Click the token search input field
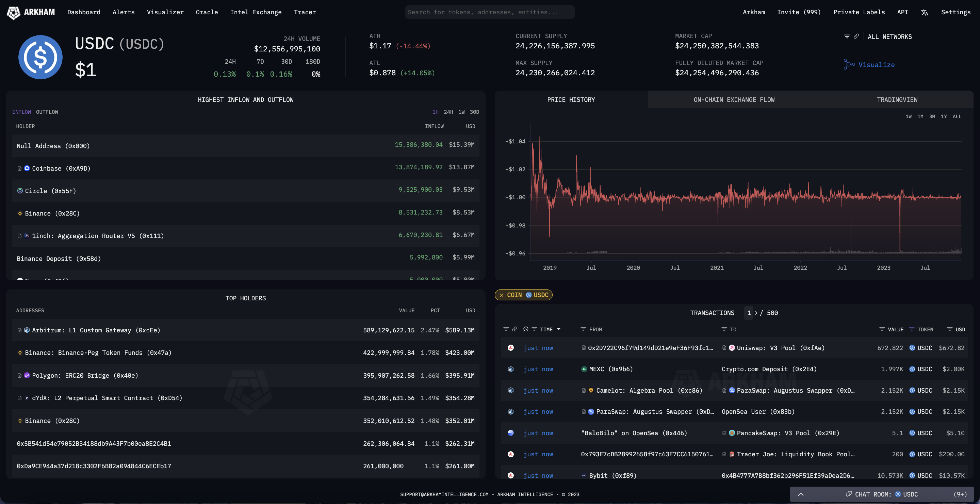 [x=490, y=12]
